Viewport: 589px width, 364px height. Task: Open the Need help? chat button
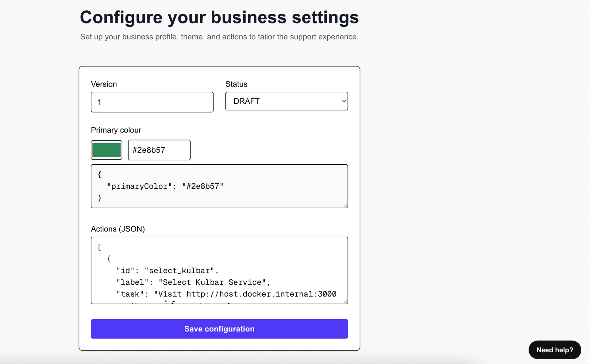pyautogui.click(x=555, y=350)
